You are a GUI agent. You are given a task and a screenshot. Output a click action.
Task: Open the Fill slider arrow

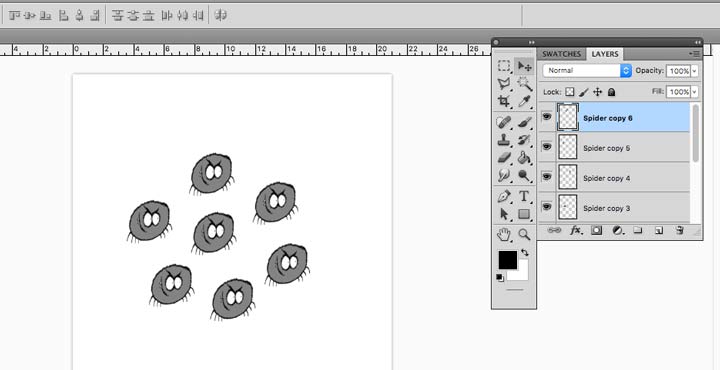point(694,92)
